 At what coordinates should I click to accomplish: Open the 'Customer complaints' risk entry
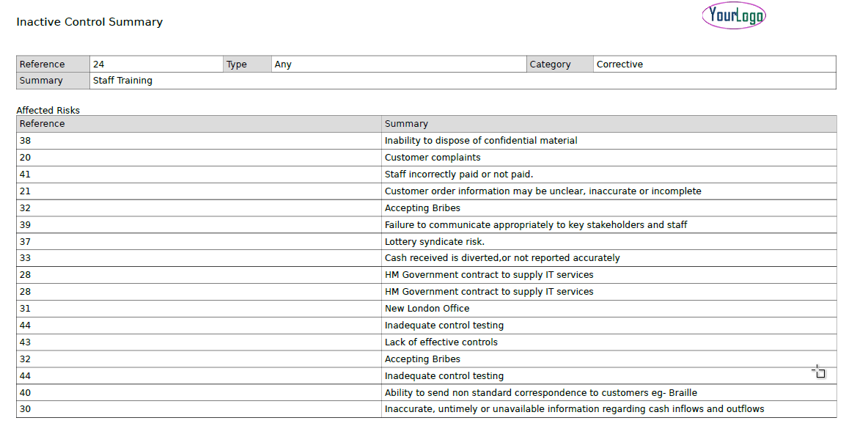point(433,158)
